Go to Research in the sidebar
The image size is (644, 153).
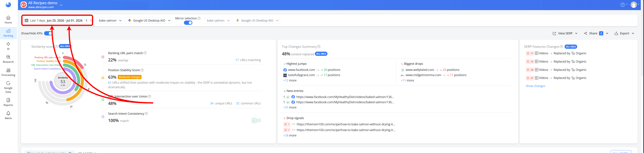[8, 59]
